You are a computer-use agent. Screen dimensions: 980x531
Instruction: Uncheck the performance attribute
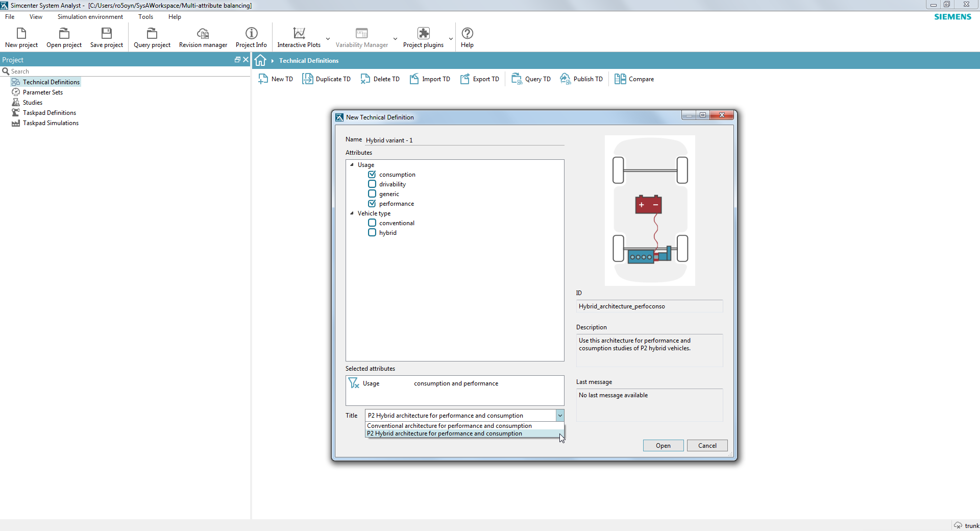372,203
